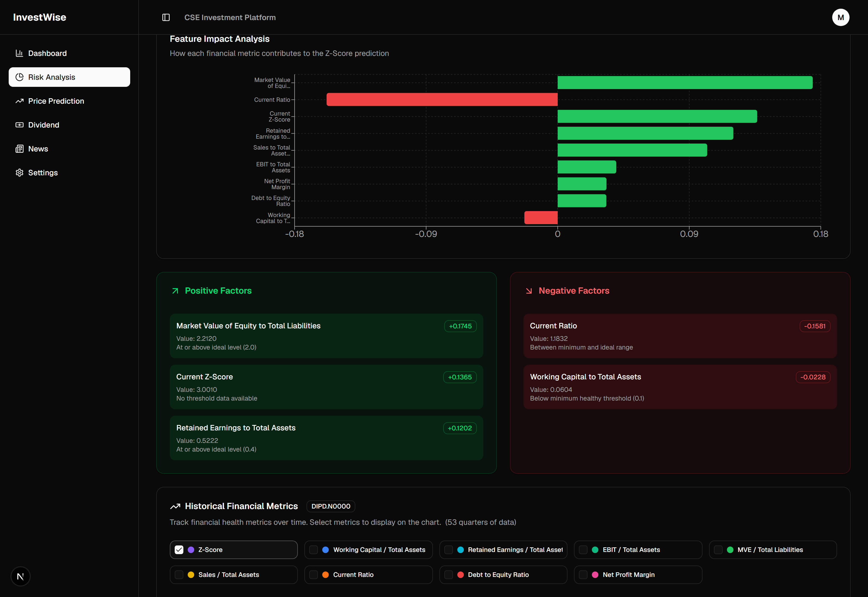The height and width of the screenshot is (597, 868).
Task: Click "No threshold data available" text
Action: [x=216, y=398]
